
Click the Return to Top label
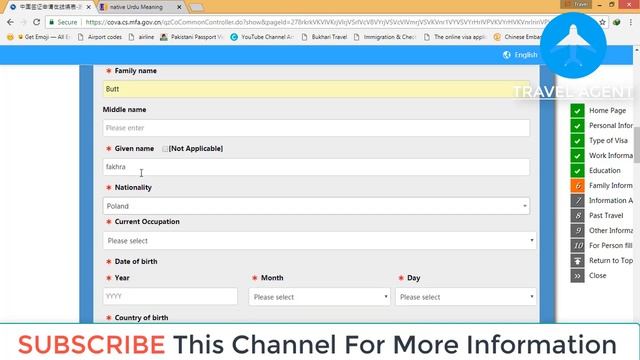(611, 260)
